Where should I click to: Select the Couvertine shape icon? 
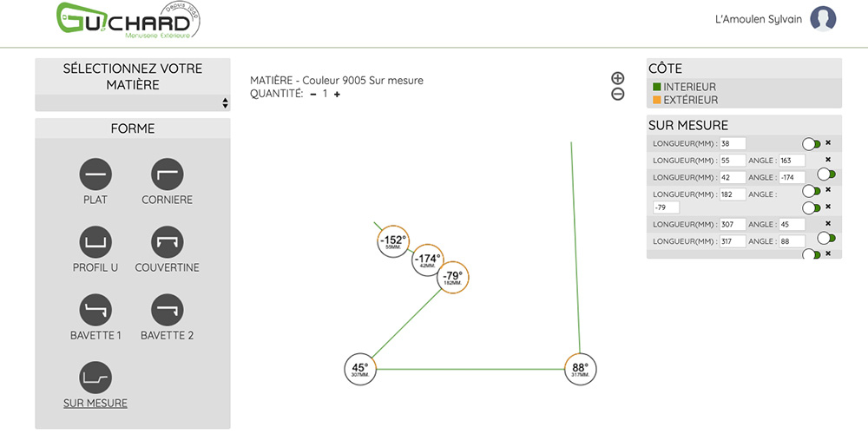click(167, 242)
